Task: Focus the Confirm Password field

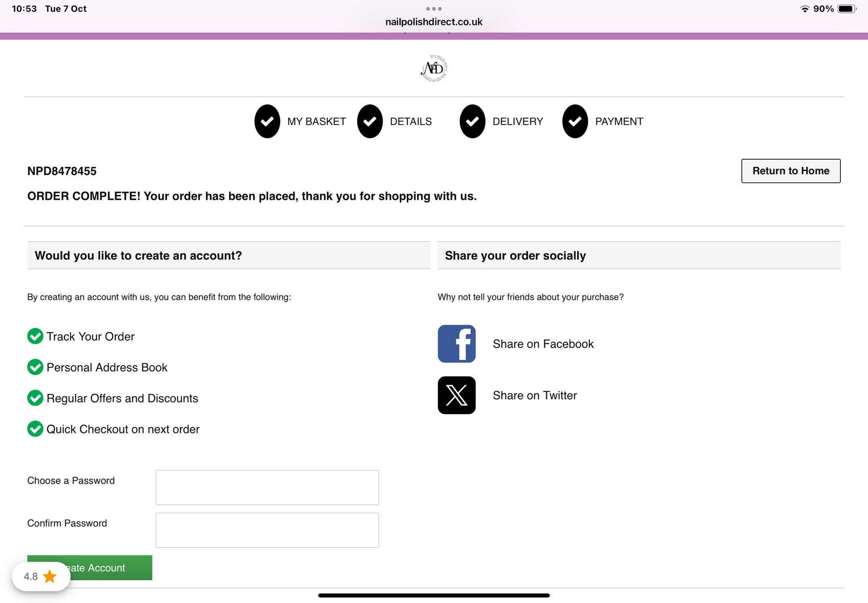Action: click(267, 530)
